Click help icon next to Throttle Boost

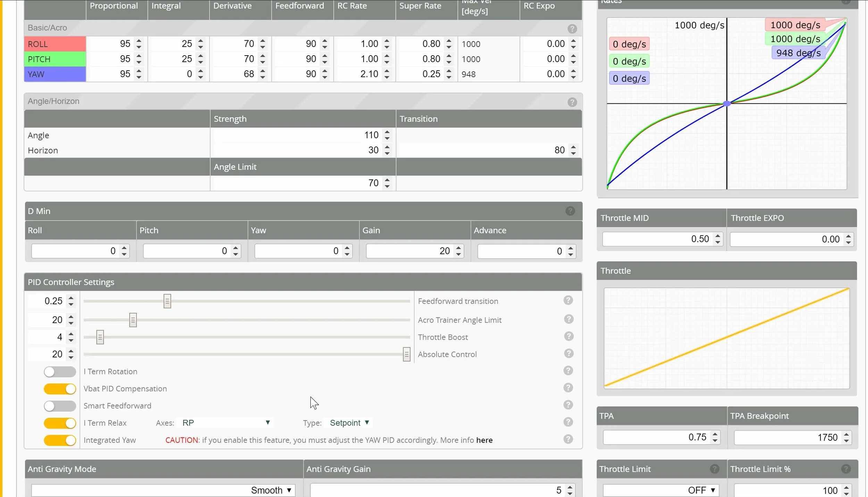[x=568, y=336]
